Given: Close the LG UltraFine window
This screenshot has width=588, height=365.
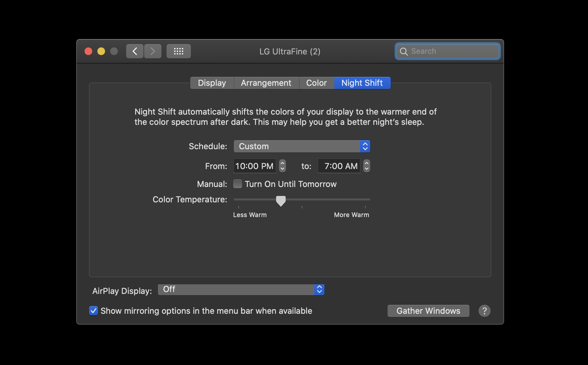Looking at the screenshot, I should (x=88, y=51).
